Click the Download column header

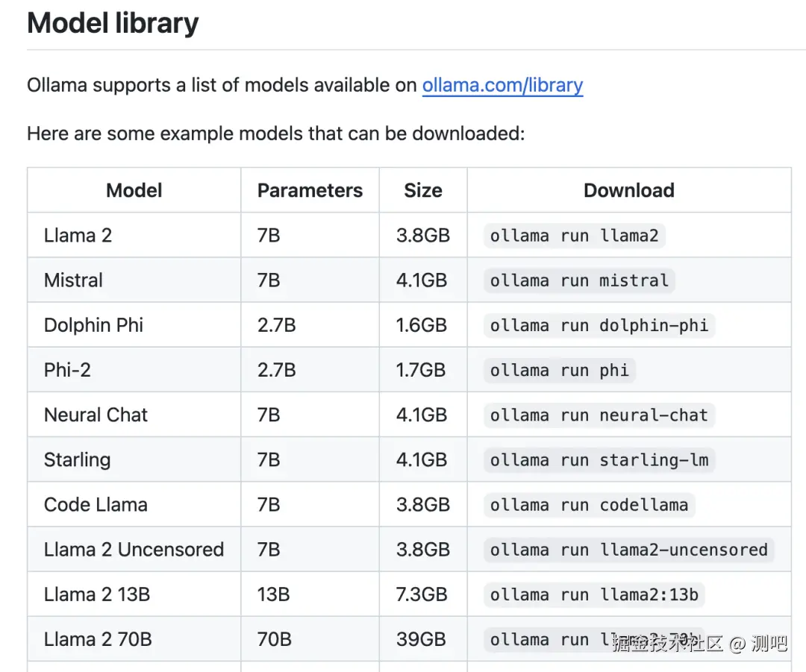coord(628,191)
